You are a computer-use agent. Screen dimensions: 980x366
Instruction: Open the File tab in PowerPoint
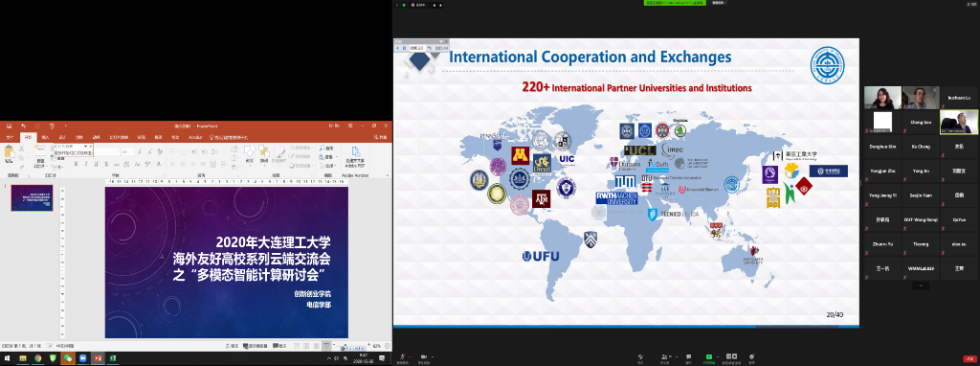10,137
